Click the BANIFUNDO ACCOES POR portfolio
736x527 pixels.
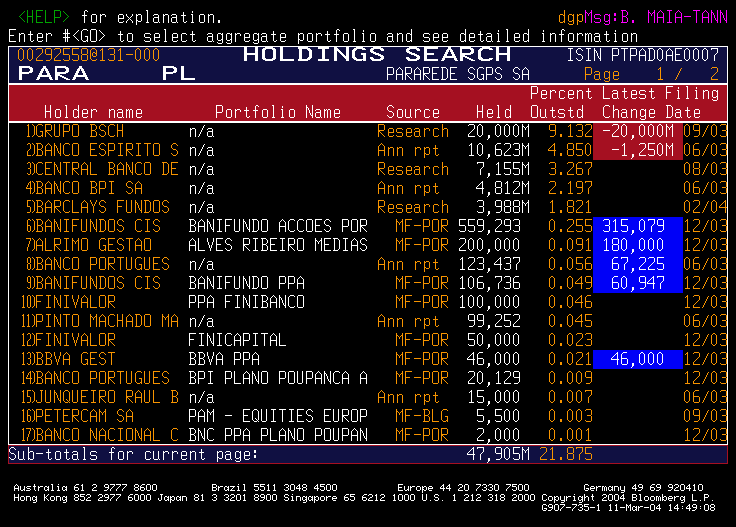(278, 226)
